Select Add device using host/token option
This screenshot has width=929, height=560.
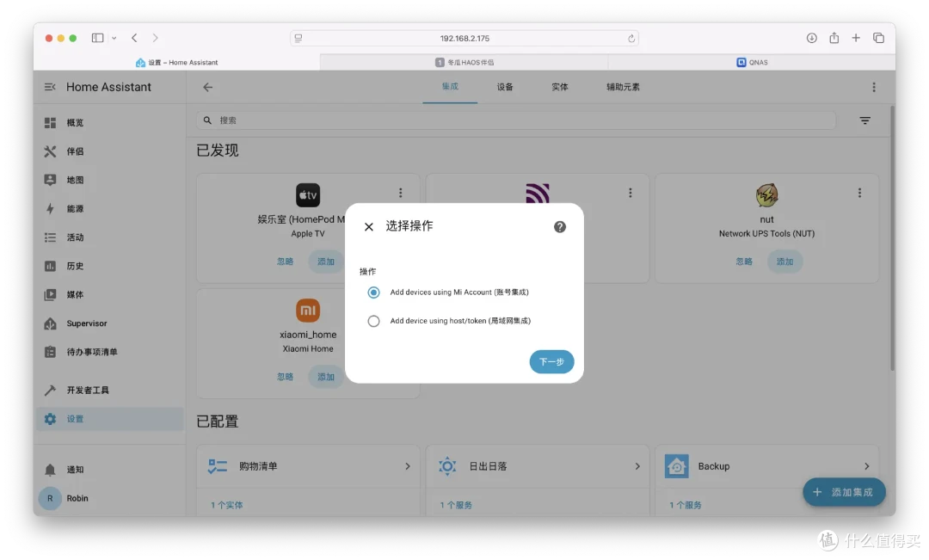373,321
